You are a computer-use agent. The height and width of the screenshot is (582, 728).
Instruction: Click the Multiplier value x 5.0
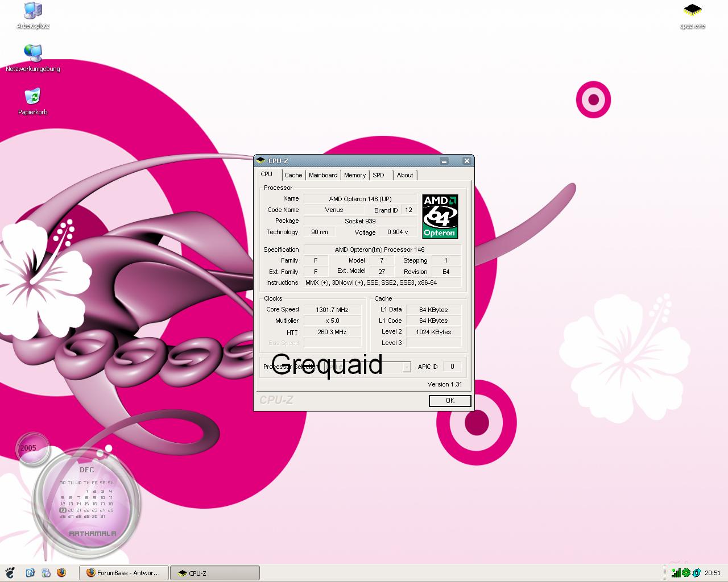(x=332, y=321)
